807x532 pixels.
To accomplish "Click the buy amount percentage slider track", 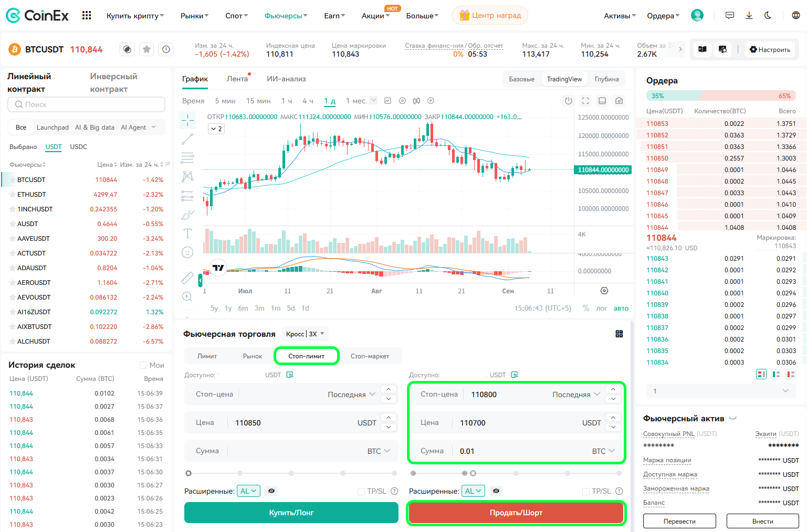I will (291, 473).
